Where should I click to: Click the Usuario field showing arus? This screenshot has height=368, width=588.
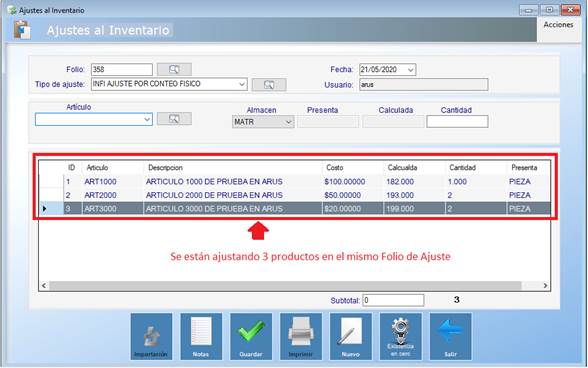tap(424, 85)
